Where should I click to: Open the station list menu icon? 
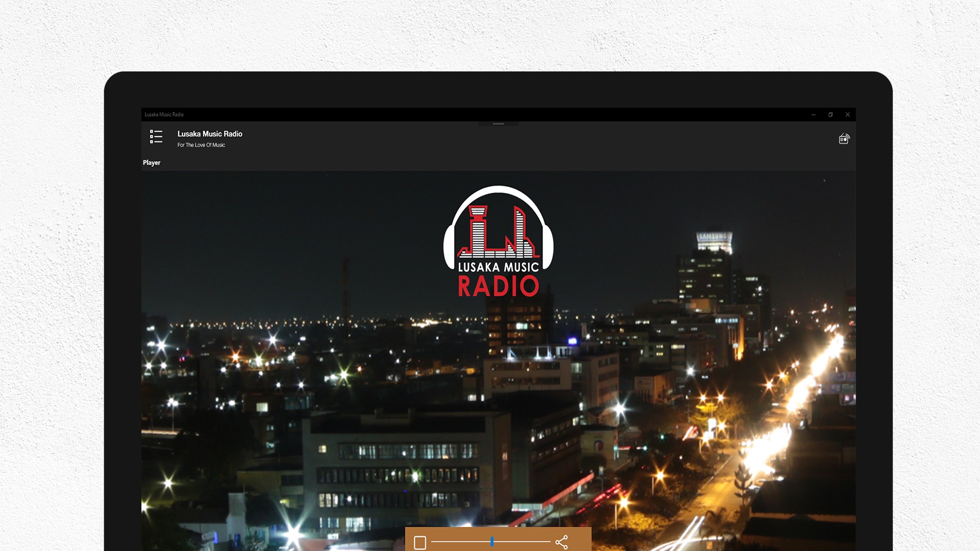coord(156,136)
